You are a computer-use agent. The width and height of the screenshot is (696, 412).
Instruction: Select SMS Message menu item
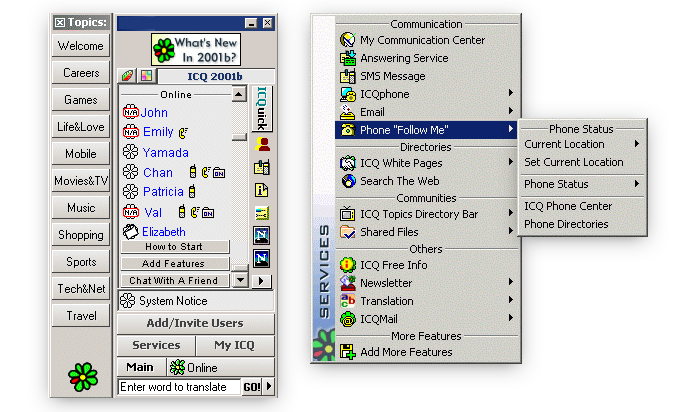coord(427,76)
